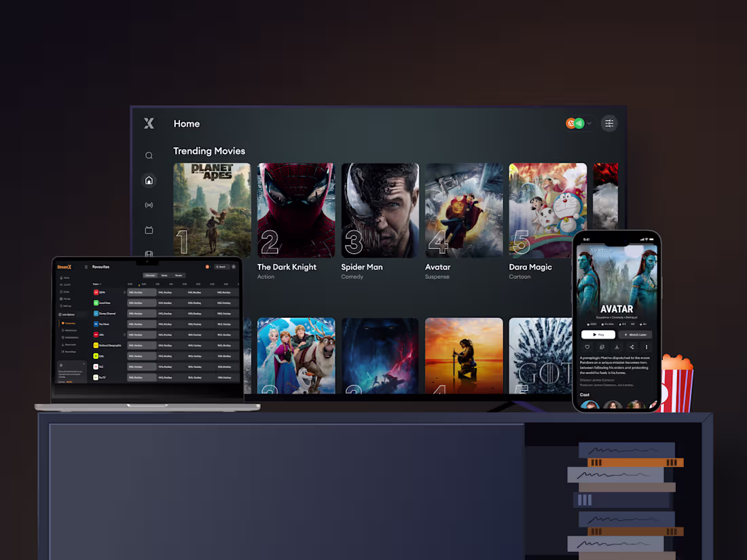Expand the profile chevron next to the avatar
747x560 pixels.
(x=588, y=124)
